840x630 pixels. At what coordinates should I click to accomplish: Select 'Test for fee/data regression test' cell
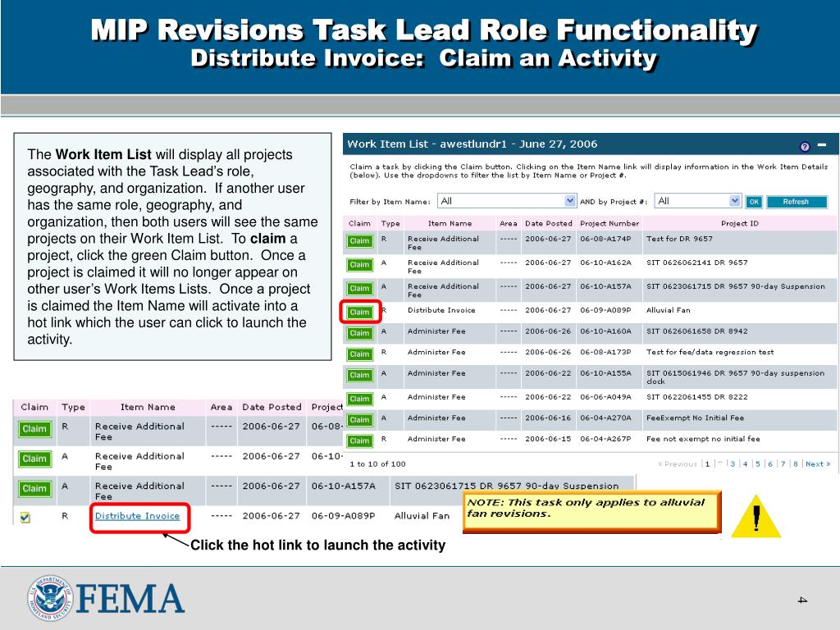710,352
